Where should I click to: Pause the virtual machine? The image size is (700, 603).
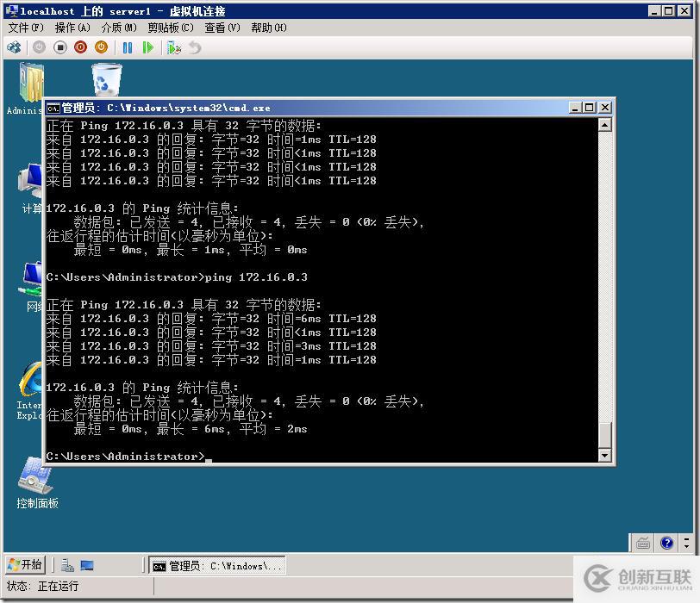point(128,47)
